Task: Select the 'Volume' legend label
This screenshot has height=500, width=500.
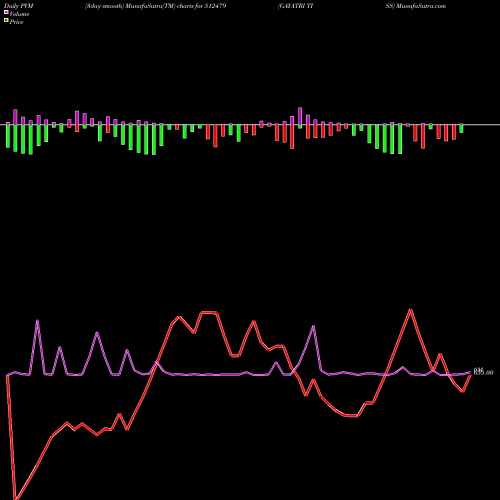Action: coord(19,14)
